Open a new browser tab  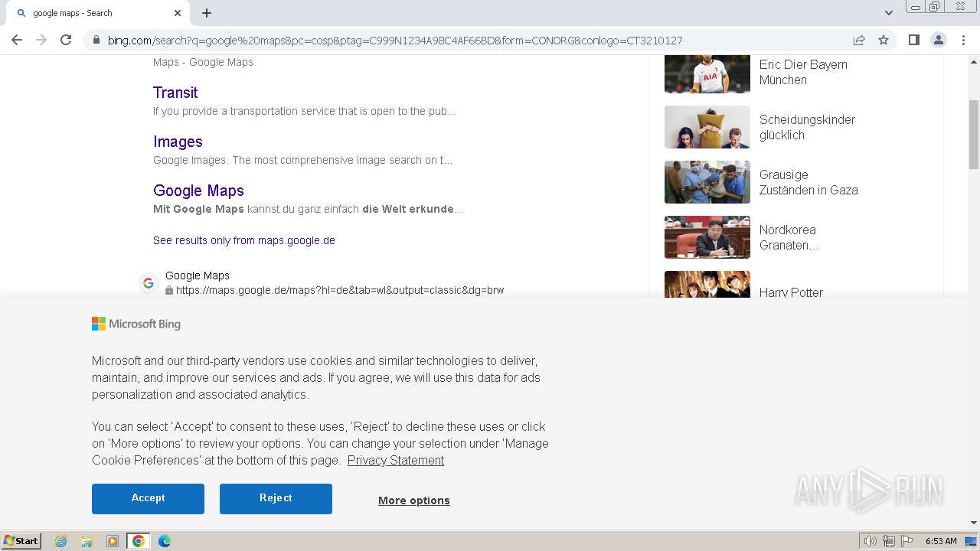click(207, 13)
